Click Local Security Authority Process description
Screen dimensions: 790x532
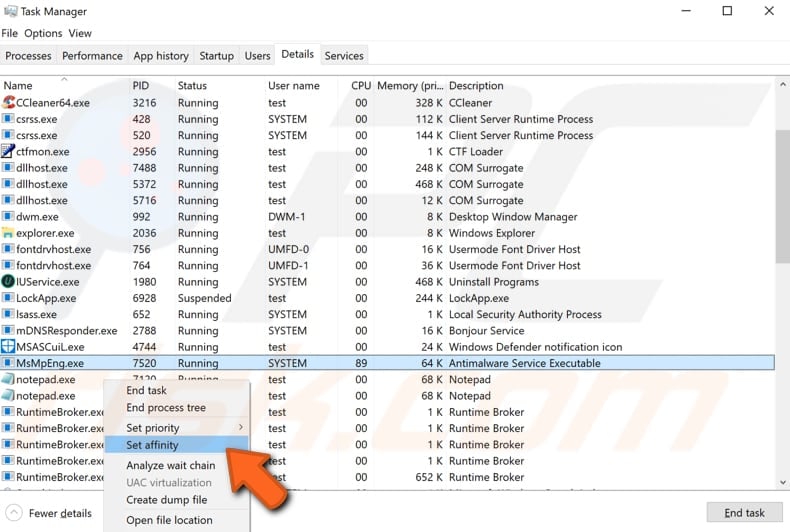(525, 314)
